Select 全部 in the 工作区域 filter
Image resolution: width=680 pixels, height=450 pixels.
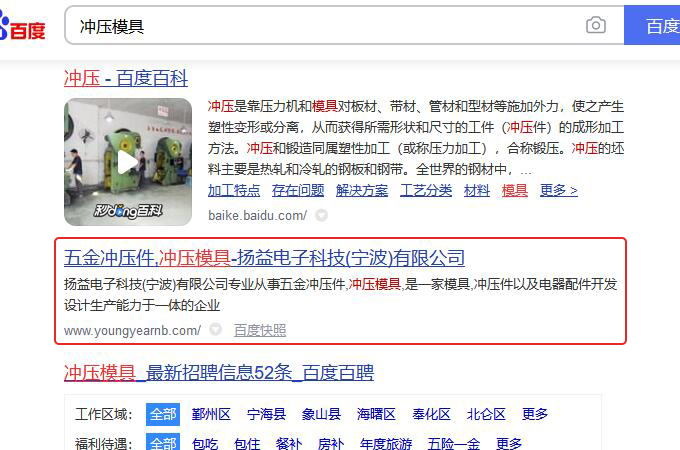pyautogui.click(x=163, y=414)
